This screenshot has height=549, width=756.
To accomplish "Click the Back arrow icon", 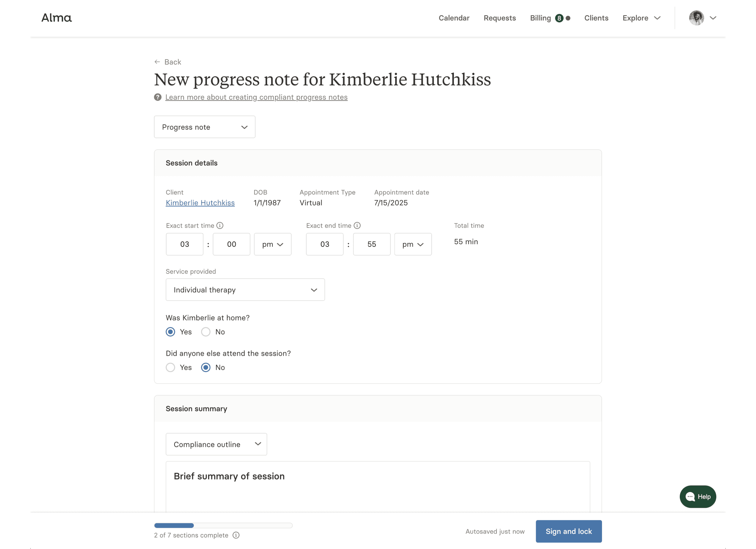I will point(157,62).
